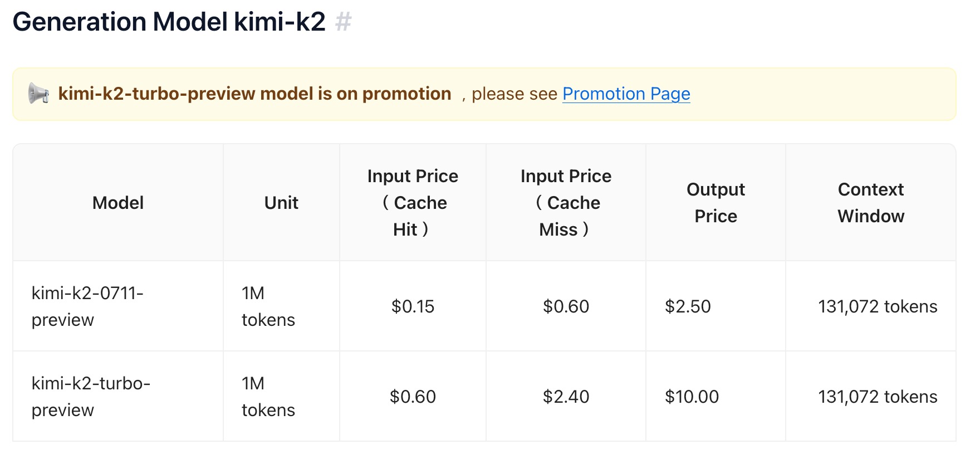Select the kimi-k2-turbo-preview model name cell
Image resolution: width=980 pixels, height=459 pixels.
point(91,397)
